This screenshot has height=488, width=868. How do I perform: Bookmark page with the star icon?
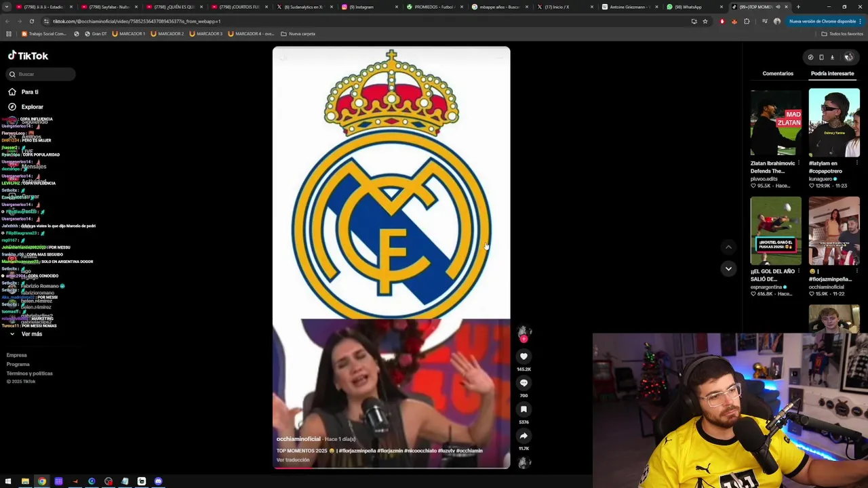click(705, 21)
